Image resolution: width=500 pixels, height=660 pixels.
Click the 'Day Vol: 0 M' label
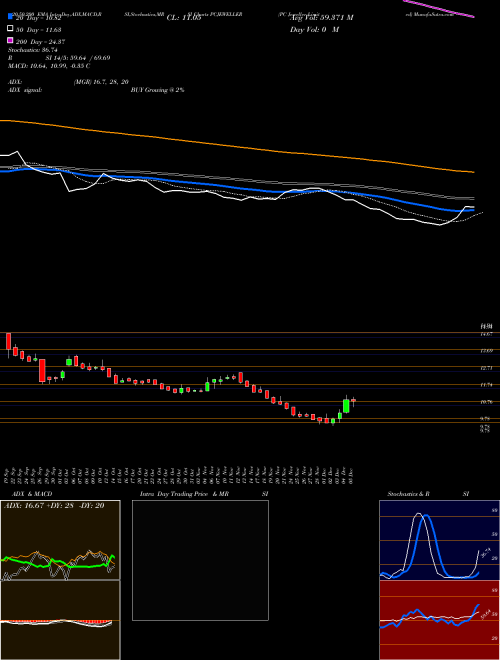point(314,29)
